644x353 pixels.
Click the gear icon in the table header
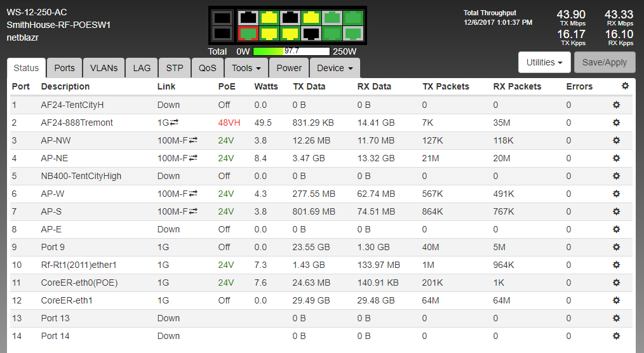pos(625,86)
